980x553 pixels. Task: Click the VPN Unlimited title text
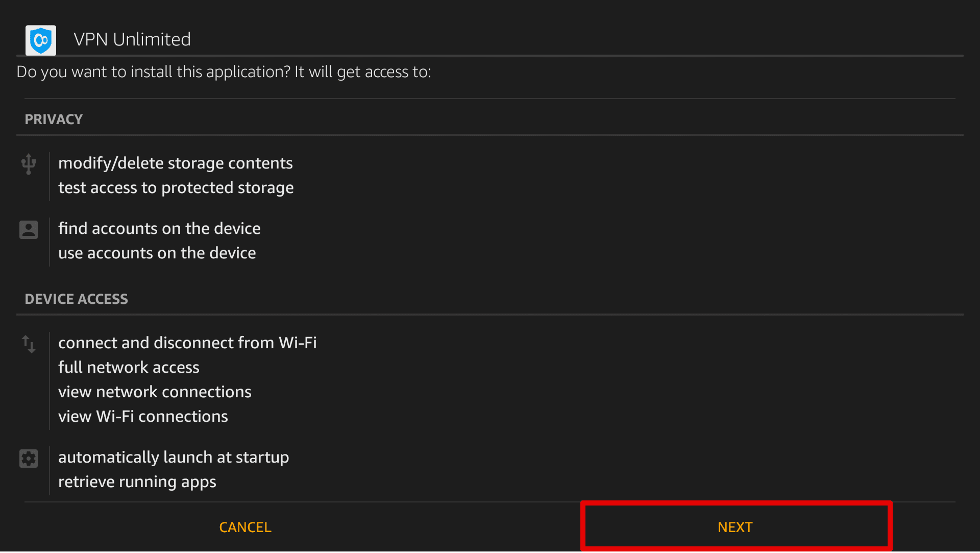[x=132, y=39]
